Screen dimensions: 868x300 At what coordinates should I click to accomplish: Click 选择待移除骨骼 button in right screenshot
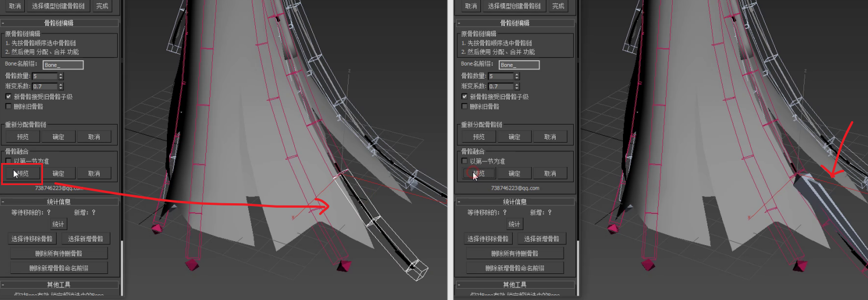[x=489, y=239]
